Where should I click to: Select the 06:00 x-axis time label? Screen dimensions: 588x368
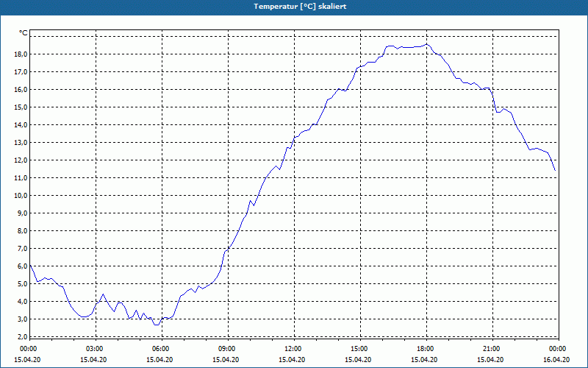tap(162, 349)
